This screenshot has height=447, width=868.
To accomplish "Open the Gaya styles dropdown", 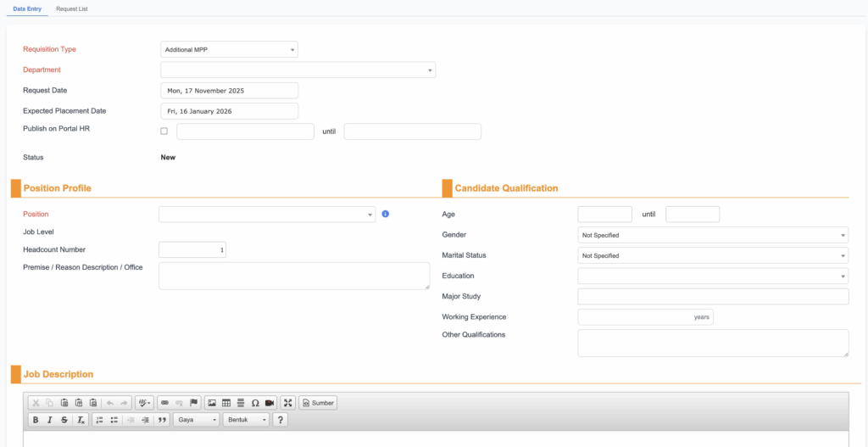I will click(x=196, y=420).
